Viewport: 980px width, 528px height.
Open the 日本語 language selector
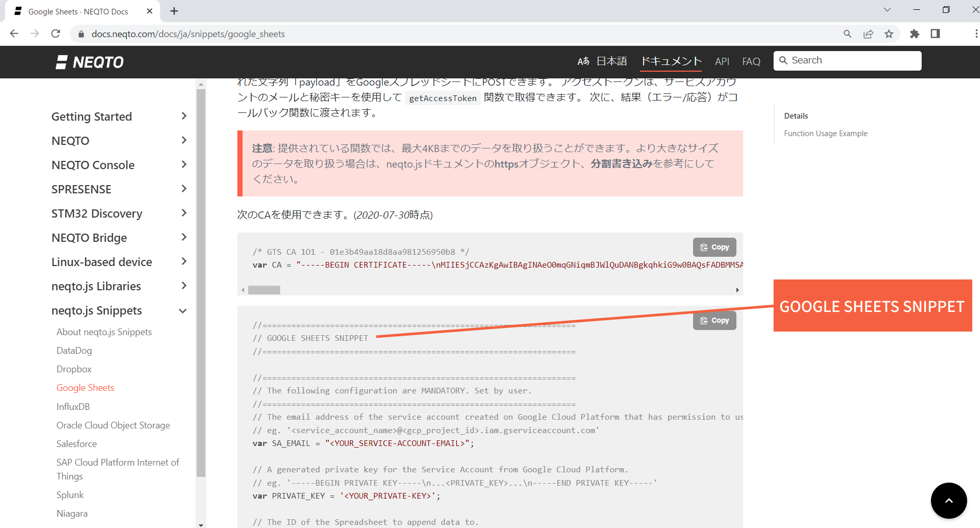602,61
